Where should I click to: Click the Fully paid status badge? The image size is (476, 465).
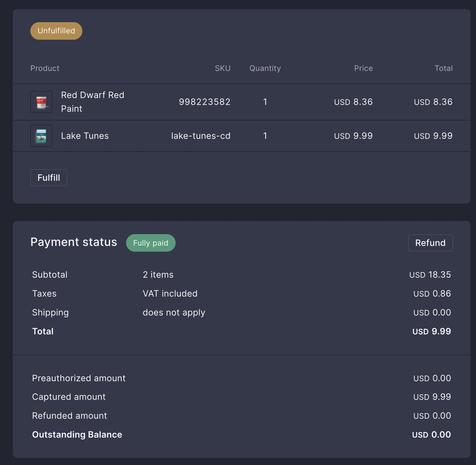(150, 243)
